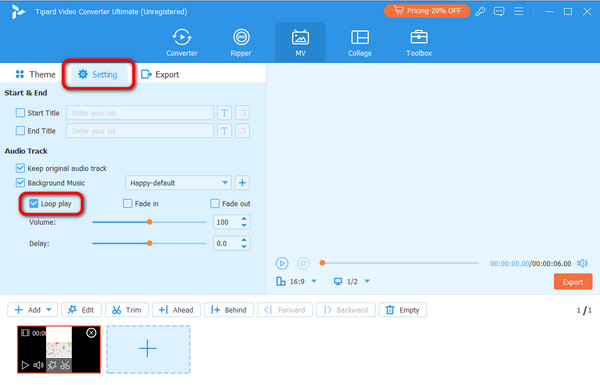The height and width of the screenshot is (385, 600).
Task: Switch to the Export tab
Action: coord(160,75)
